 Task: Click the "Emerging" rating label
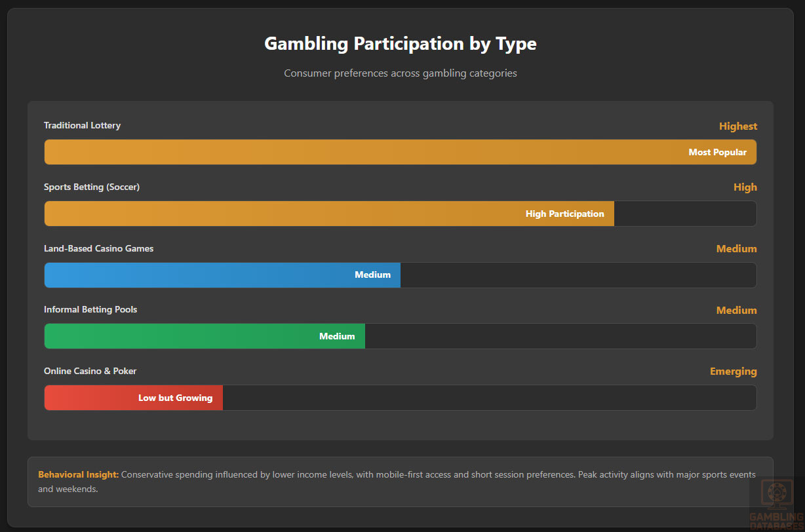pos(733,371)
